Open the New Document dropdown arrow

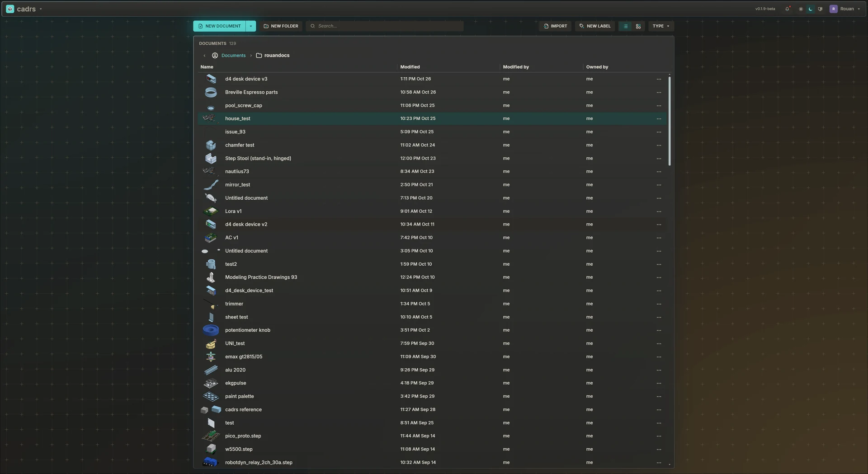(x=251, y=26)
